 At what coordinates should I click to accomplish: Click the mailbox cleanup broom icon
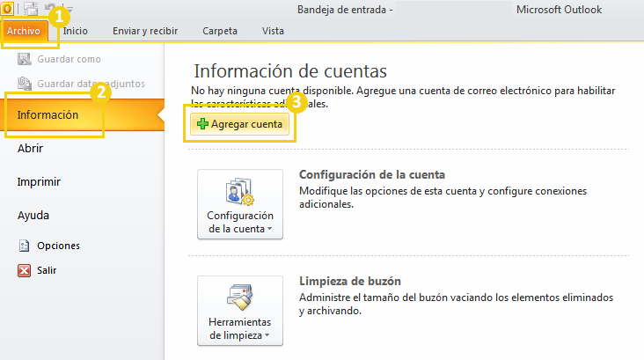(240, 297)
